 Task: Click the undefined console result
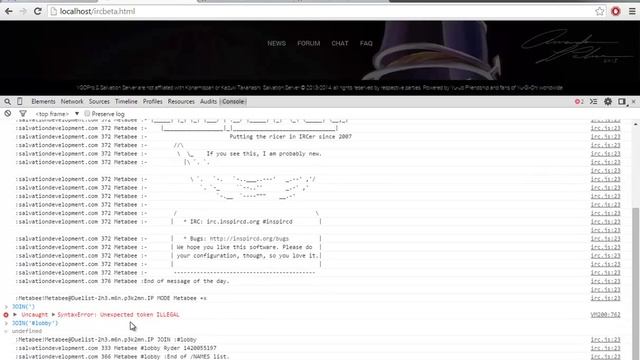coord(27,331)
